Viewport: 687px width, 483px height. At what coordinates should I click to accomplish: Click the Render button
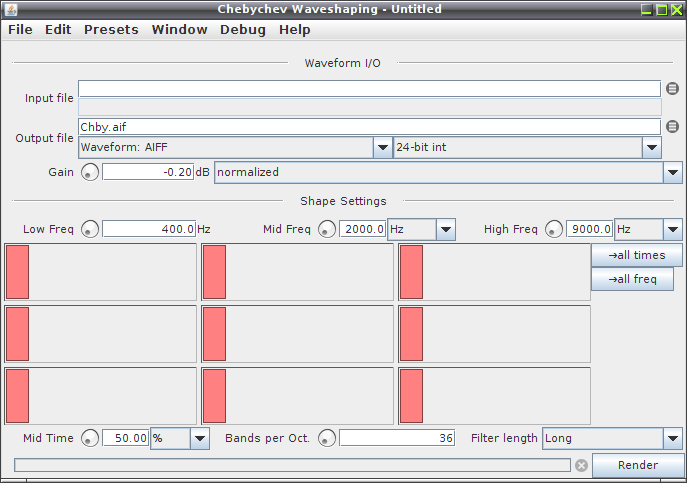pos(638,465)
